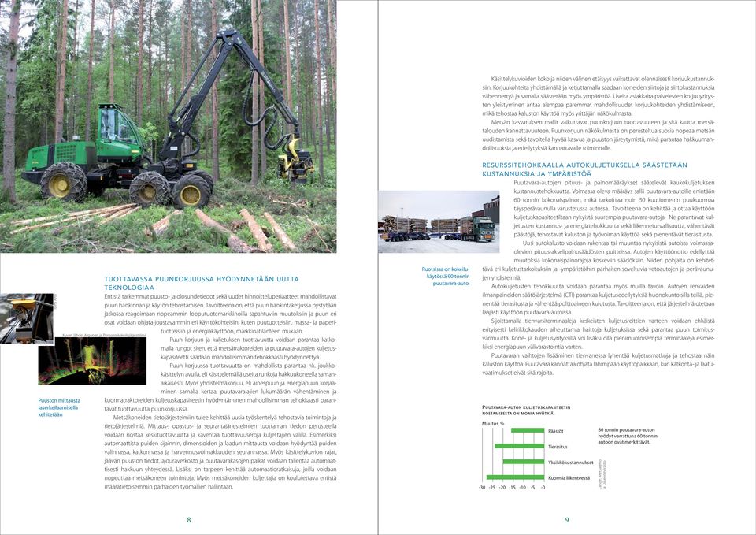Viewport: 756px width, 535px height.
Task: Click the forest harvester machine photo
Action: pyautogui.click(x=169, y=126)
